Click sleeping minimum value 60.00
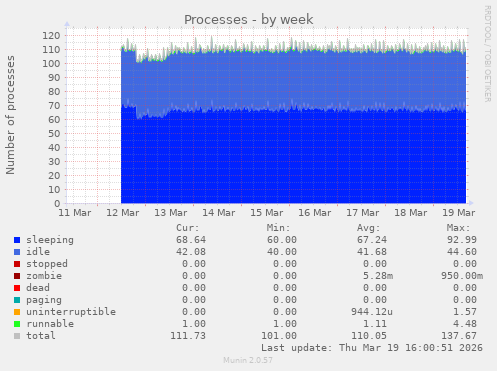The width and height of the screenshot is (497, 371). pyautogui.click(x=282, y=240)
